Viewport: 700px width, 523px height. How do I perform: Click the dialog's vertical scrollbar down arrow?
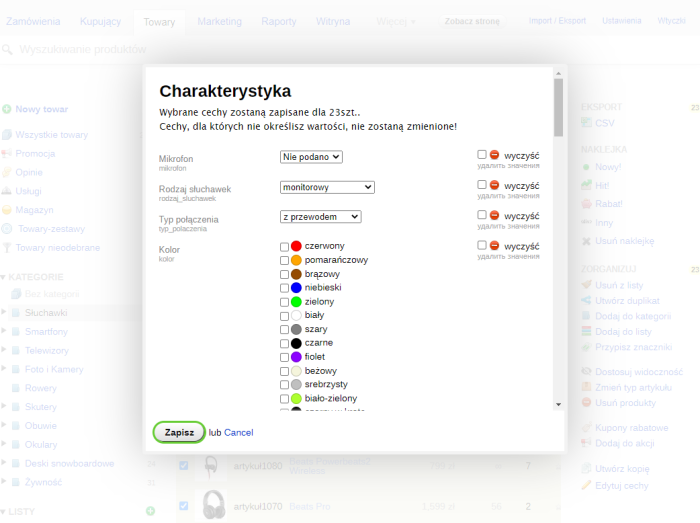pyautogui.click(x=558, y=404)
